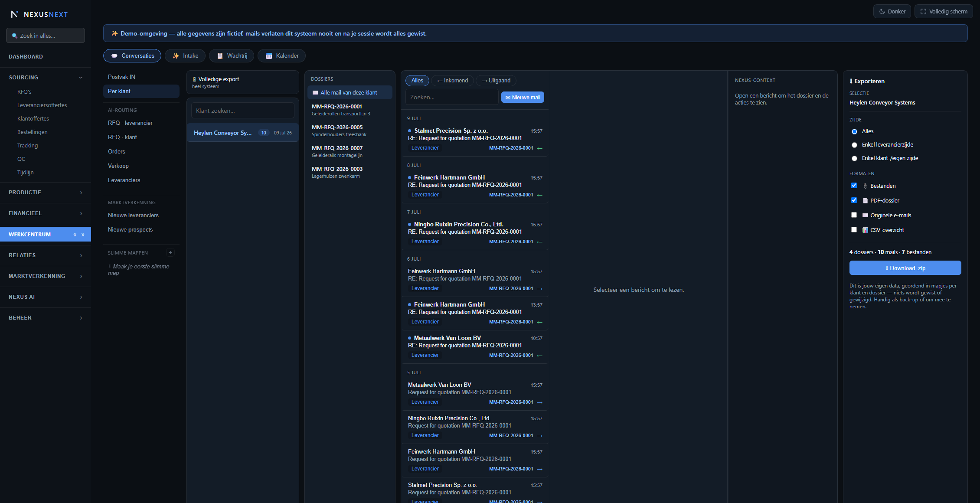
Task: Expand the Nexus AI section
Action: (46, 297)
